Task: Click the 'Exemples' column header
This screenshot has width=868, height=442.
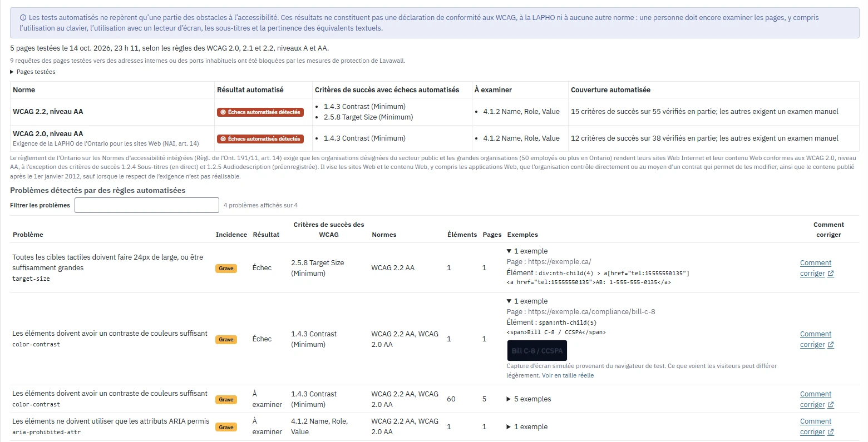Action: pyautogui.click(x=522, y=235)
